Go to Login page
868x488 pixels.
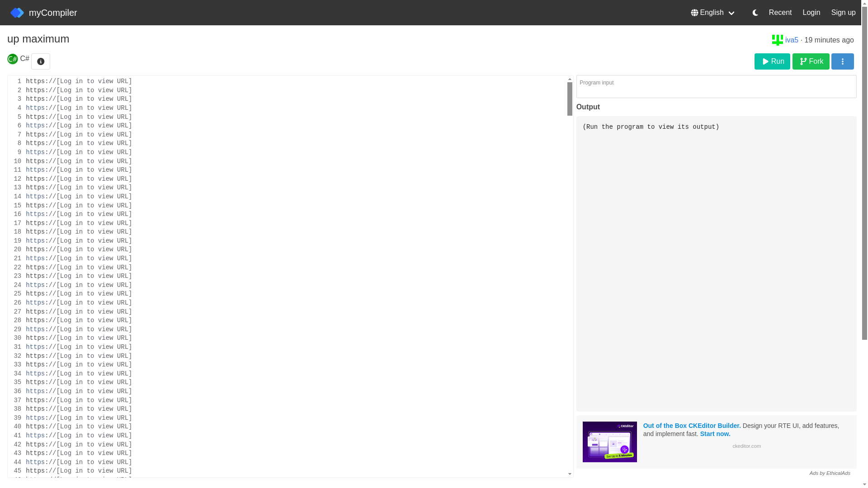(811, 13)
